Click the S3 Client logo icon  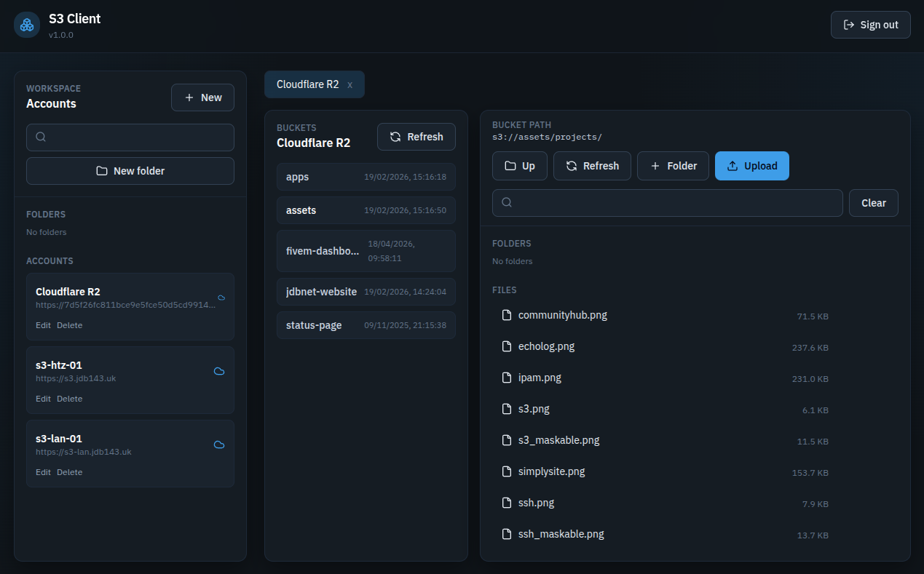(x=27, y=25)
